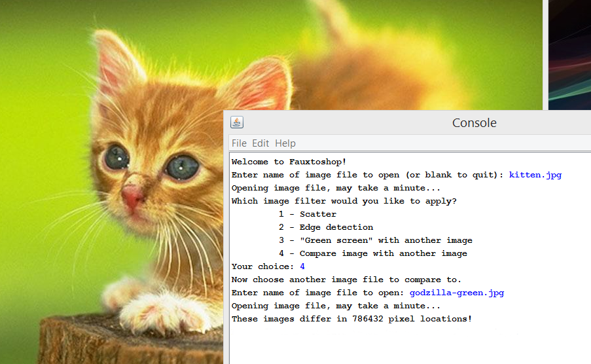Click 'Now choose another image file to compare to.'

pos(346,280)
